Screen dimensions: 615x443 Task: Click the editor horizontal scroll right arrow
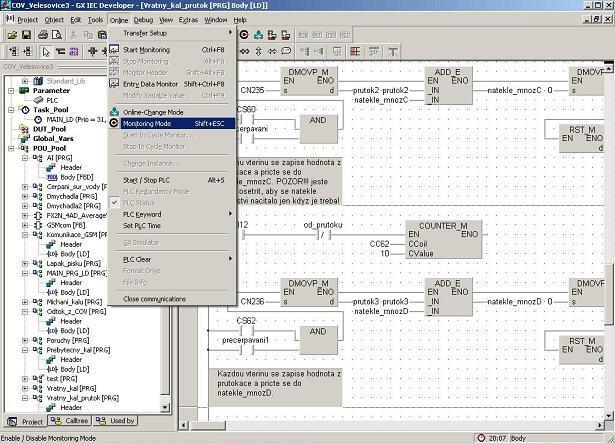click(599, 425)
